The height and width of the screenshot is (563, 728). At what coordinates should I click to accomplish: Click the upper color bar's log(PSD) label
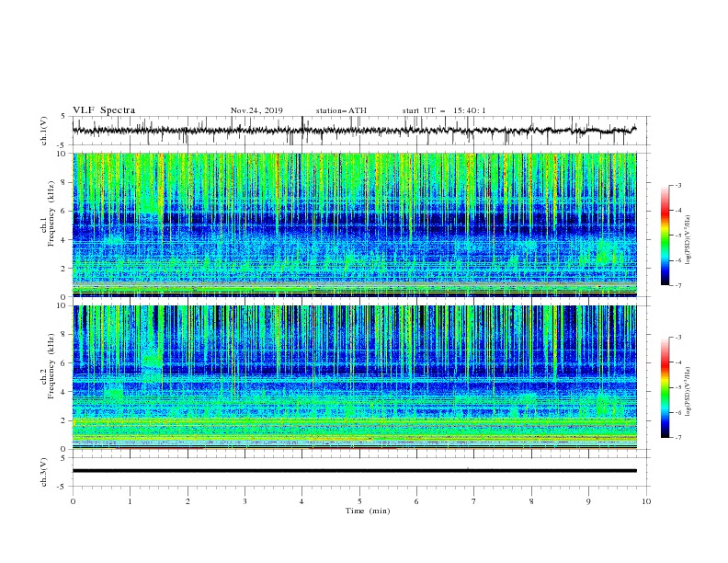coord(688,240)
